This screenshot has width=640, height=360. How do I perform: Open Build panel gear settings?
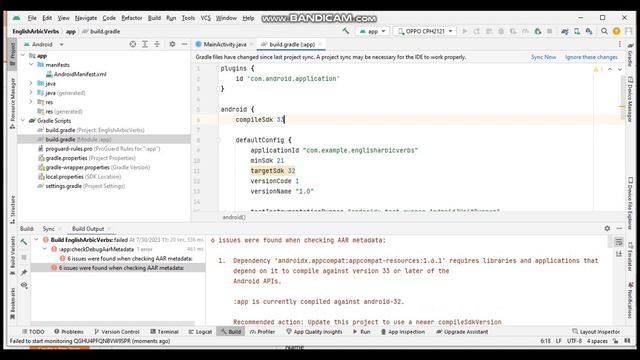tap(607, 228)
